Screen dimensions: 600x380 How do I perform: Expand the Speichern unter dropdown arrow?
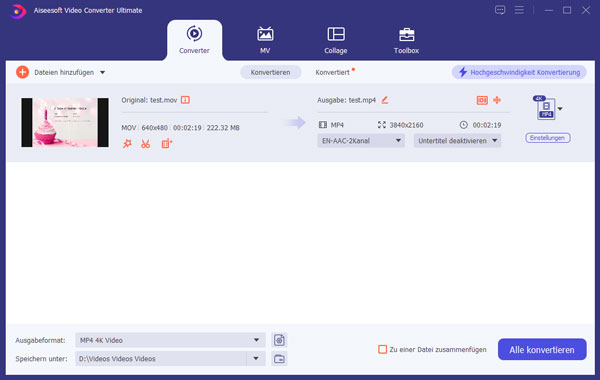(x=256, y=359)
